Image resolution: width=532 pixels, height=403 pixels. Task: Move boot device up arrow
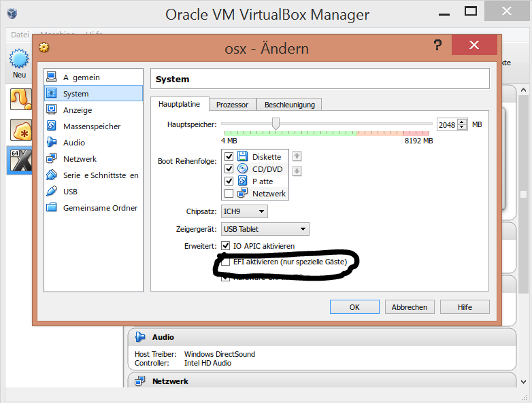[297, 156]
